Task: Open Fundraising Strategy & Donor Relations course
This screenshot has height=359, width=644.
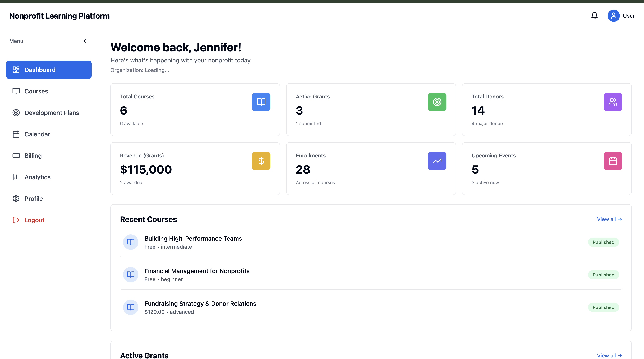Action: click(200, 303)
